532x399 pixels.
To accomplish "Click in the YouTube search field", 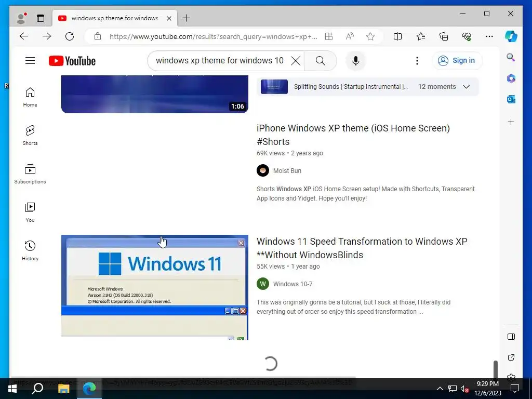I will point(220,61).
